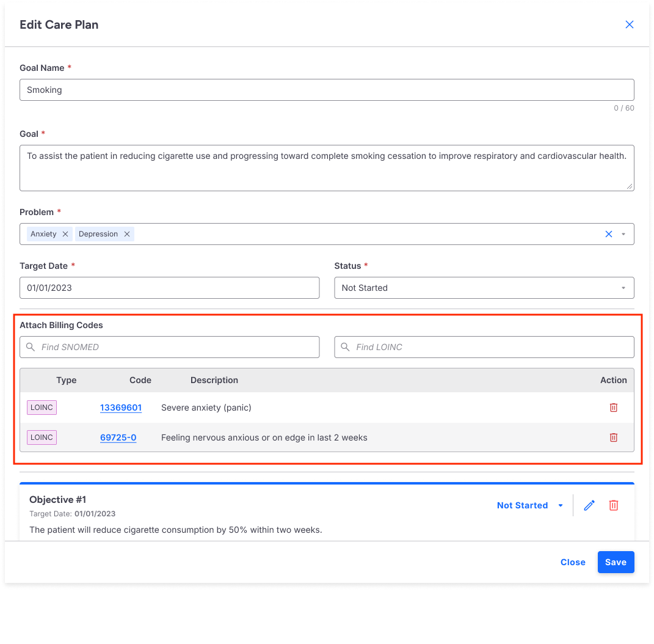
Task: Remove the Depression problem tag
Action: coord(127,234)
